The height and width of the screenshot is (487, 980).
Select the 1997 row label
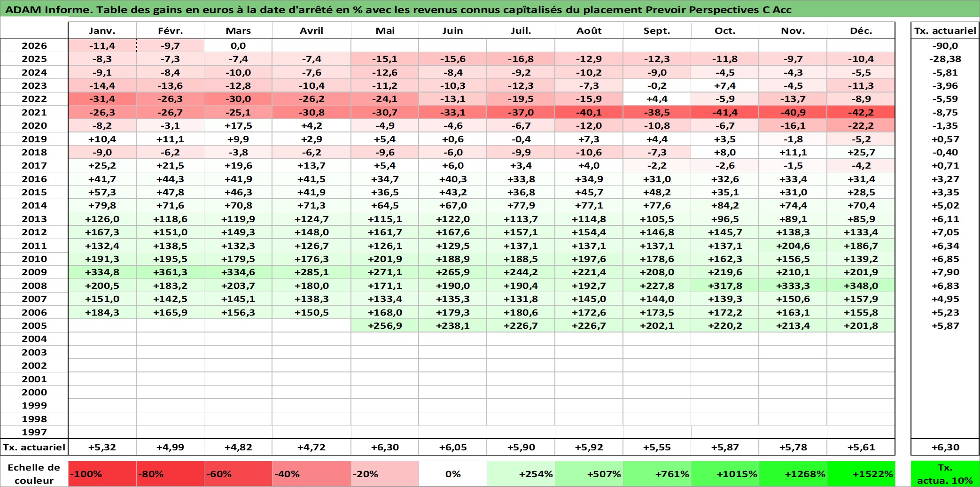(x=34, y=432)
